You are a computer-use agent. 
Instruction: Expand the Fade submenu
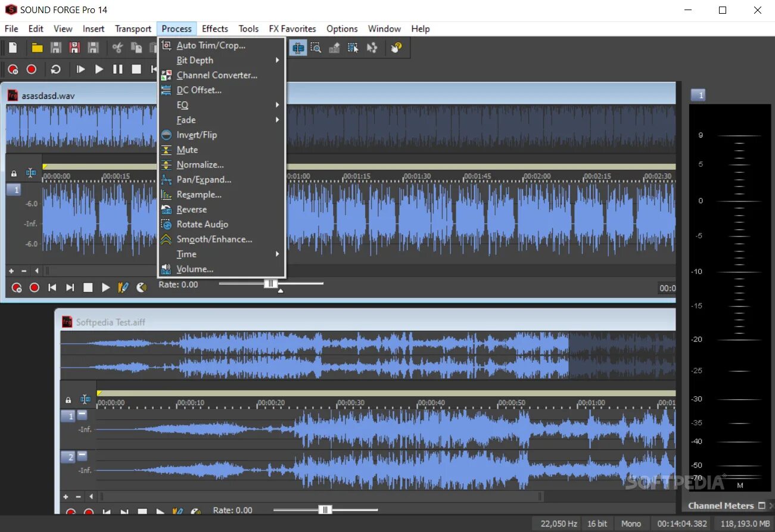pyautogui.click(x=186, y=120)
